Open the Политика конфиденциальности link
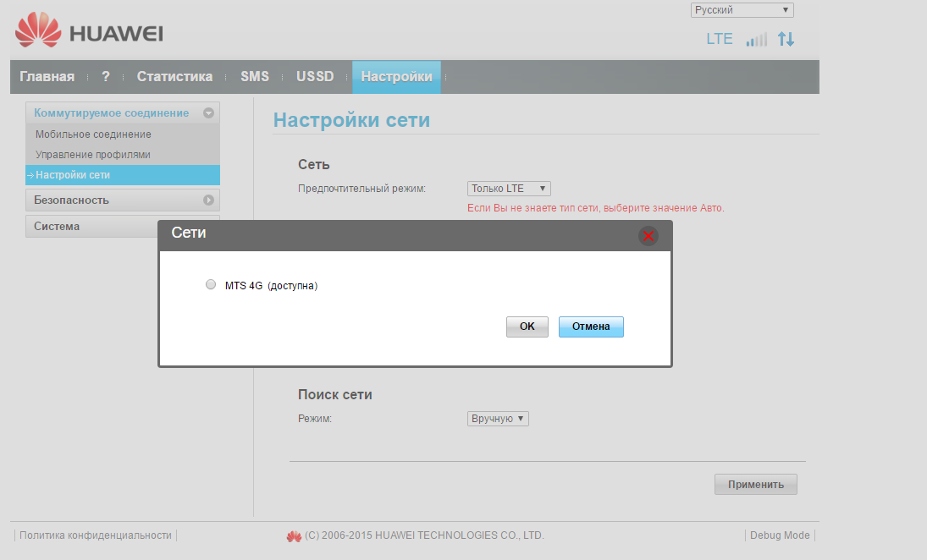 96,535
